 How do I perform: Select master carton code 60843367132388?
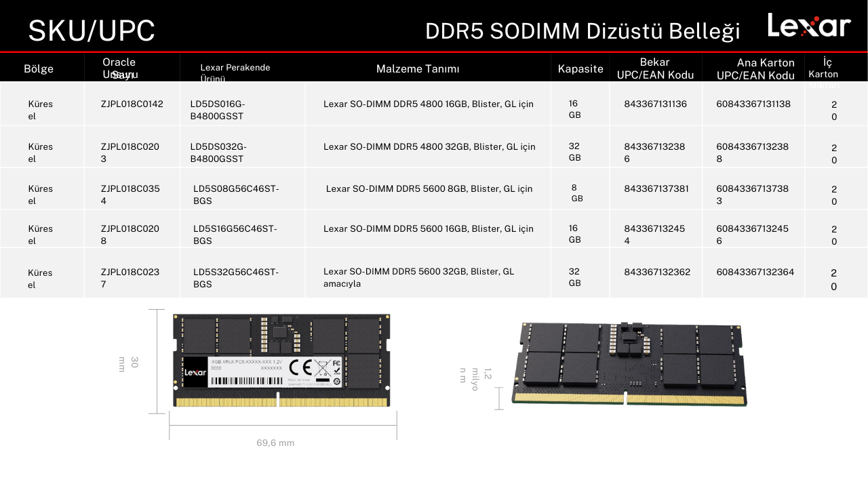[753, 152]
